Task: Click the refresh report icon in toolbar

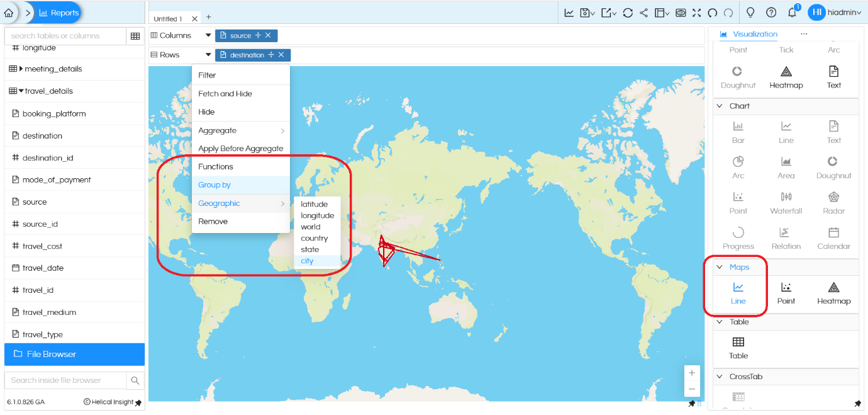Action: [x=628, y=12]
